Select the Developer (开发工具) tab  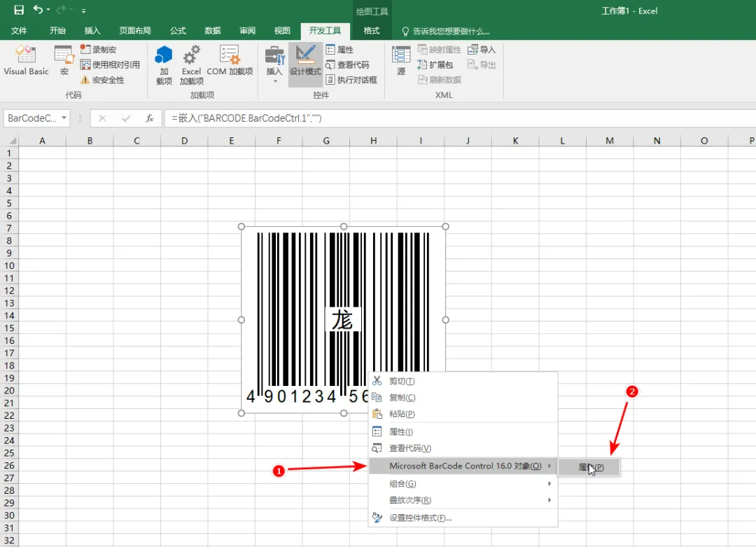click(x=325, y=30)
